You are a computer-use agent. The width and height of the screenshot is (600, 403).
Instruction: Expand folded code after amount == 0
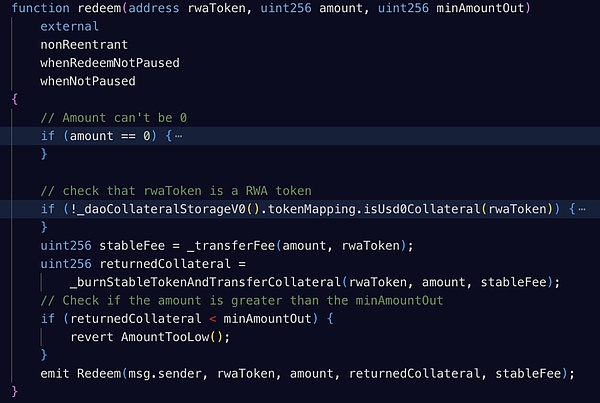click(x=178, y=136)
